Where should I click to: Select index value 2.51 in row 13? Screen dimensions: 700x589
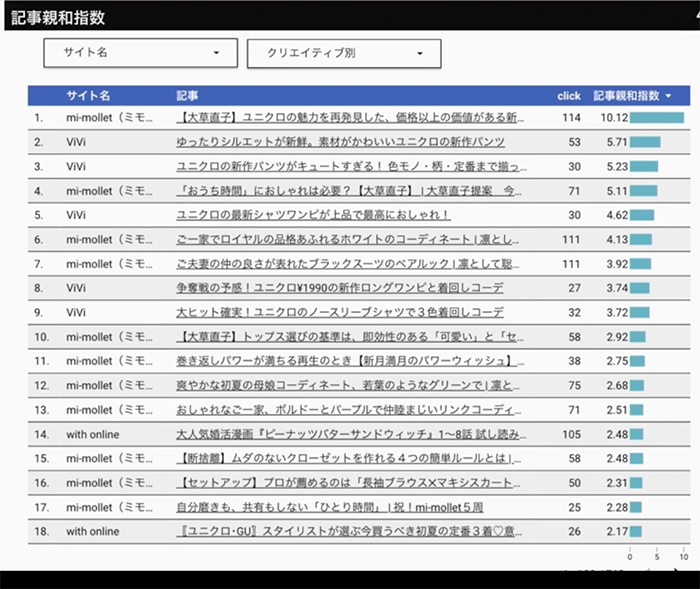pyautogui.click(x=617, y=410)
